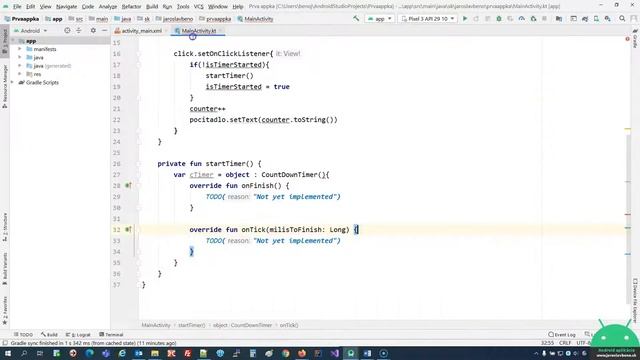Click the MainActivity breadcrumb in navigation bar
Viewport: 640px width, 360px height.
255,19
